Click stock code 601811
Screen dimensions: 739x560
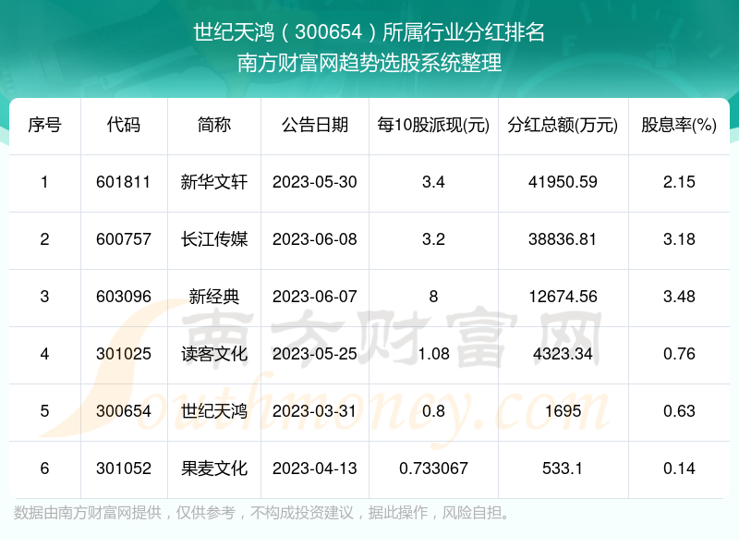pos(123,182)
